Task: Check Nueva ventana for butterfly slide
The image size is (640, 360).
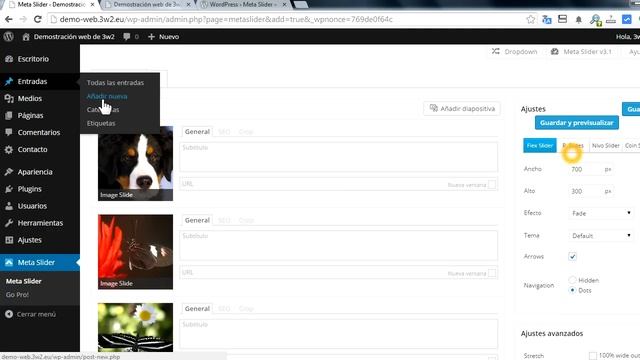Action: point(492,273)
